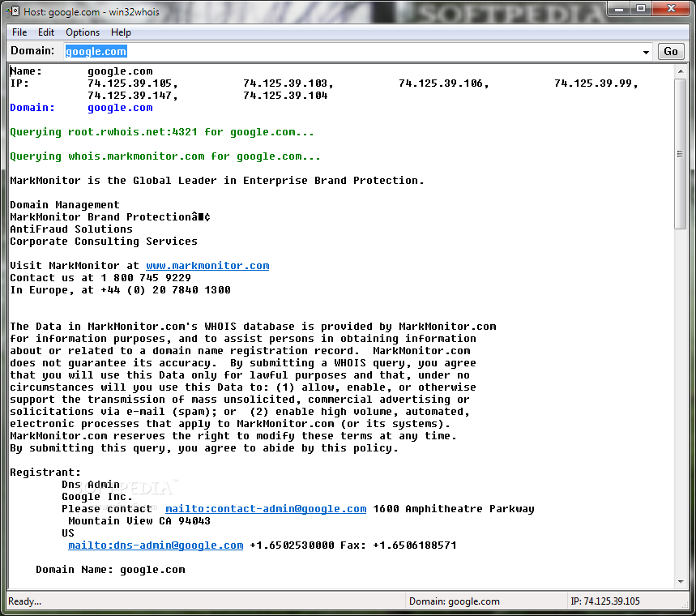The width and height of the screenshot is (696, 616).
Task: Click 'Domain: google.com' in status bar
Action: (454, 601)
